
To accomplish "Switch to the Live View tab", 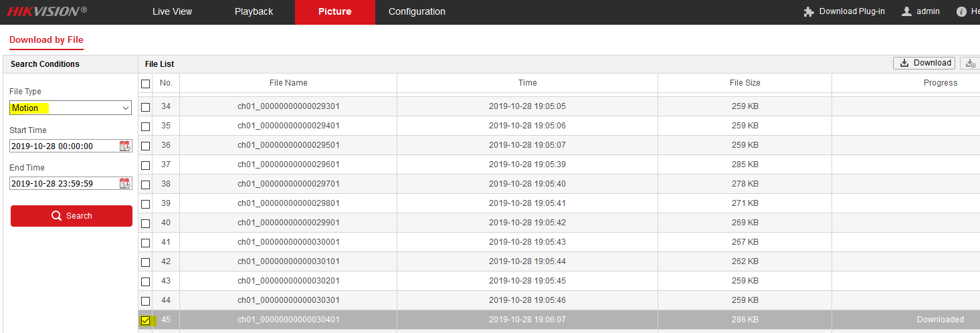I will pos(172,11).
